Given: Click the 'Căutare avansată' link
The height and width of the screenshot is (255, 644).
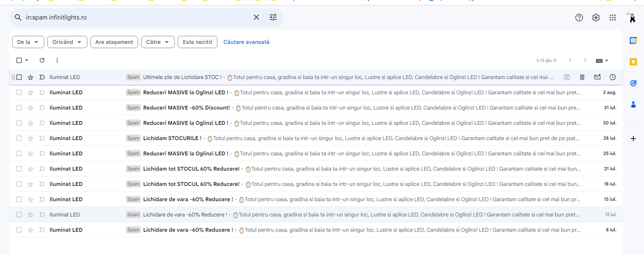Looking at the screenshot, I should [246, 42].
